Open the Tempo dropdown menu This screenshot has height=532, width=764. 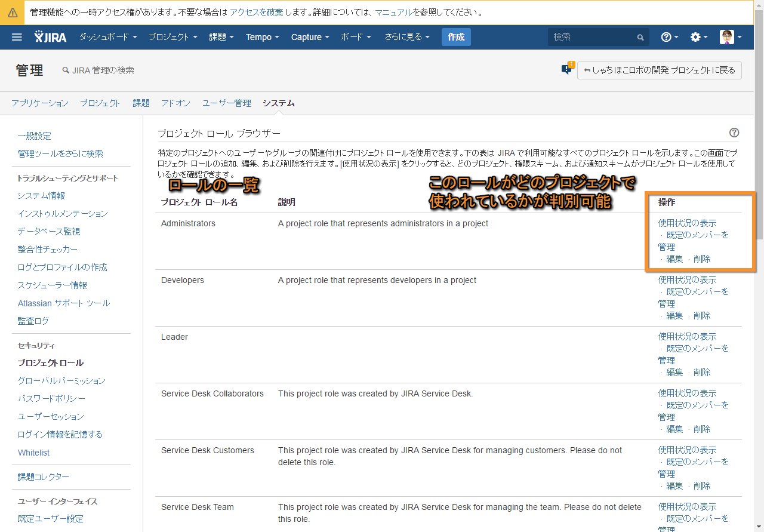pos(263,37)
